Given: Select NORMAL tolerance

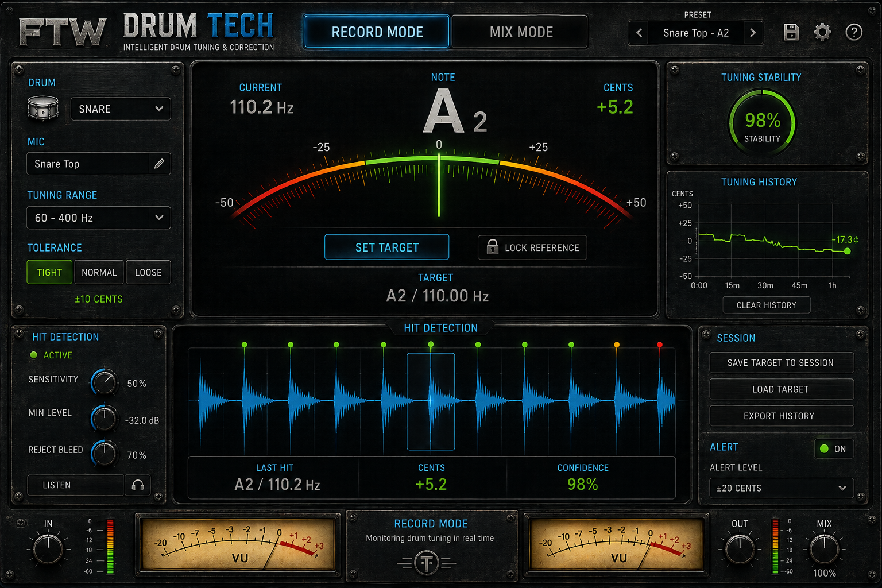Looking at the screenshot, I should point(99,272).
